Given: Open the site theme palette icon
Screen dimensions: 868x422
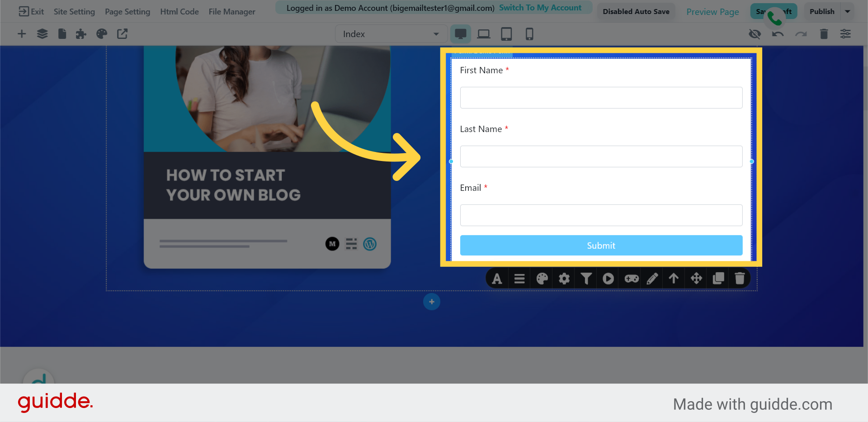Looking at the screenshot, I should 102,34.
